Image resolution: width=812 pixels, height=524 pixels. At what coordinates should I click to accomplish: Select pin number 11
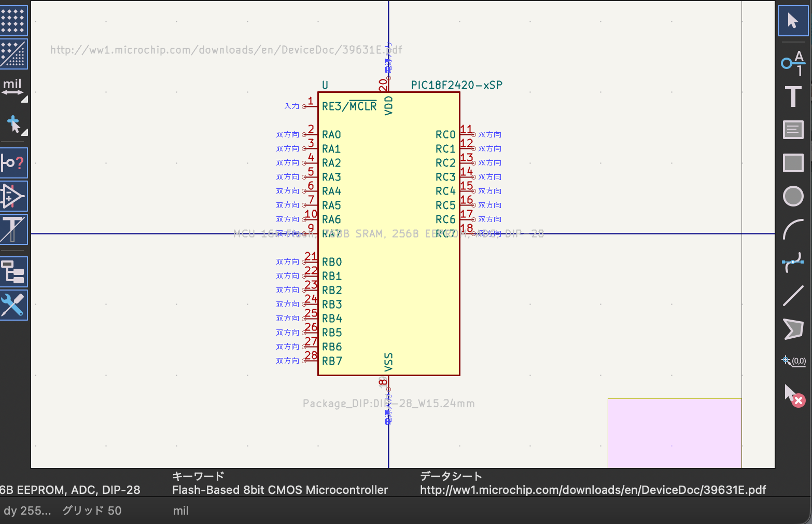467,129
